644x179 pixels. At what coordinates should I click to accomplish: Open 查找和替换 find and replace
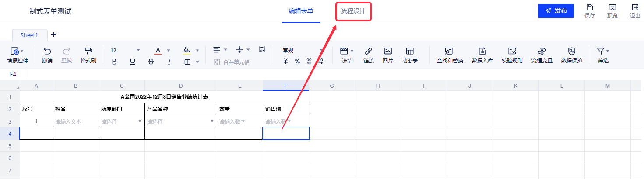(x=450, y=55)
